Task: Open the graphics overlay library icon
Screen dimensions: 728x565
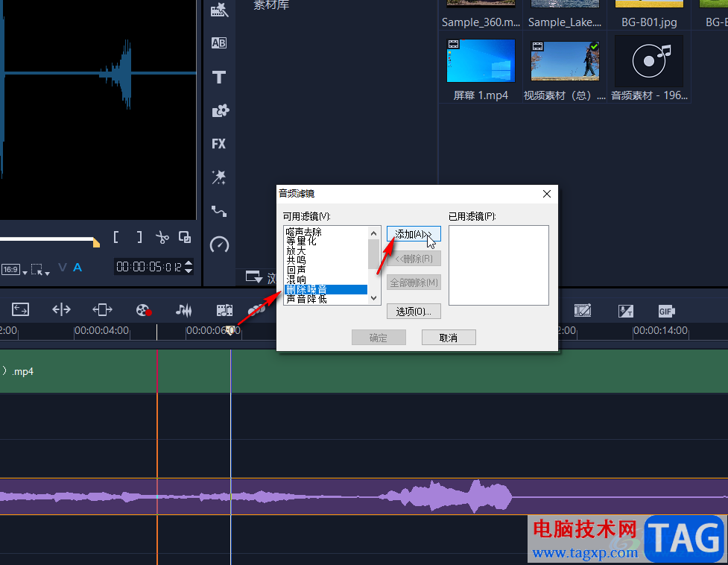Action: click(220, 111)
